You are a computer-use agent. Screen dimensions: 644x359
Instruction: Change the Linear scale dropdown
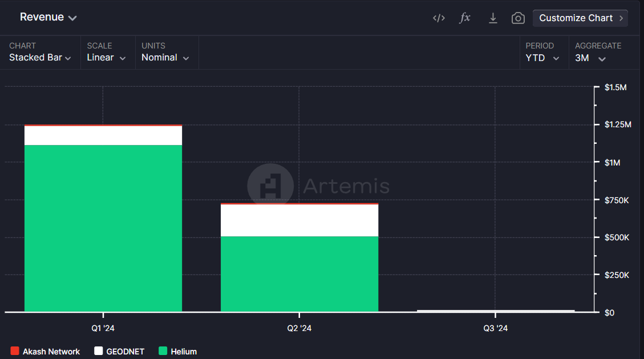point(106,58)
